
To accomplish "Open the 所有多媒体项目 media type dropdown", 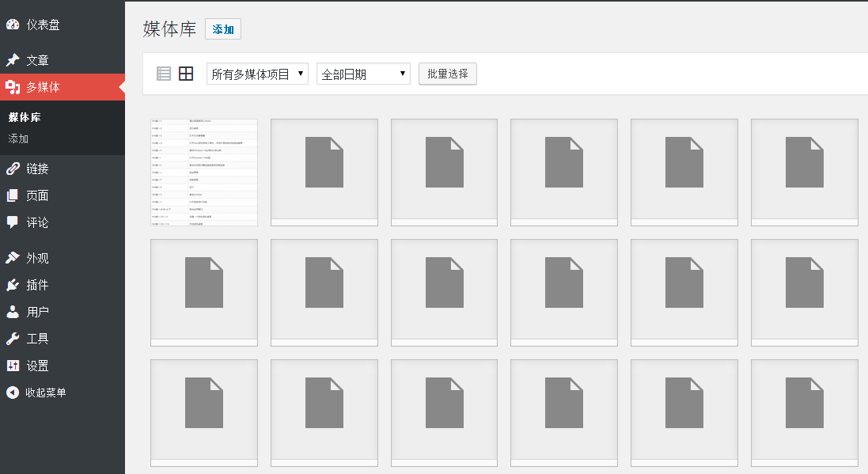I will pos(257,74).
